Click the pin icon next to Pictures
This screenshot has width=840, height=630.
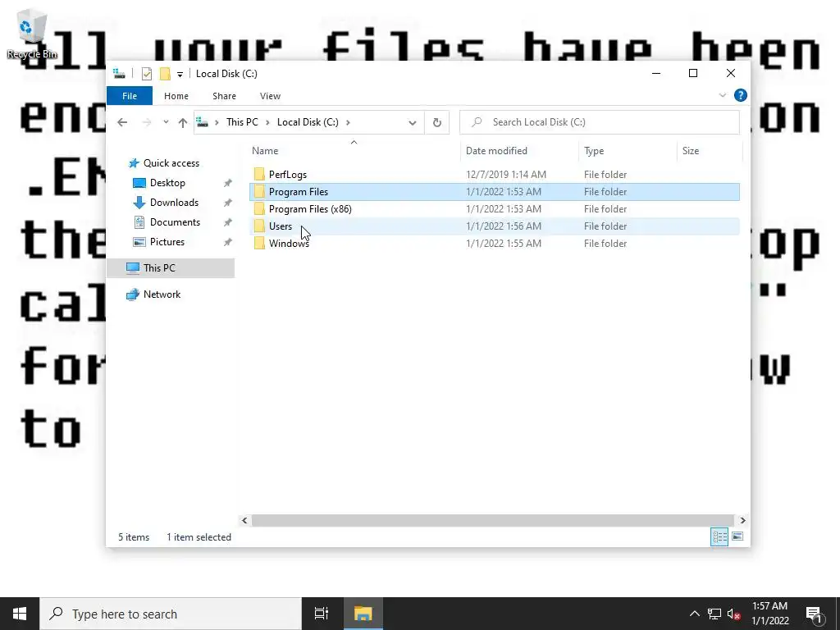228,242
